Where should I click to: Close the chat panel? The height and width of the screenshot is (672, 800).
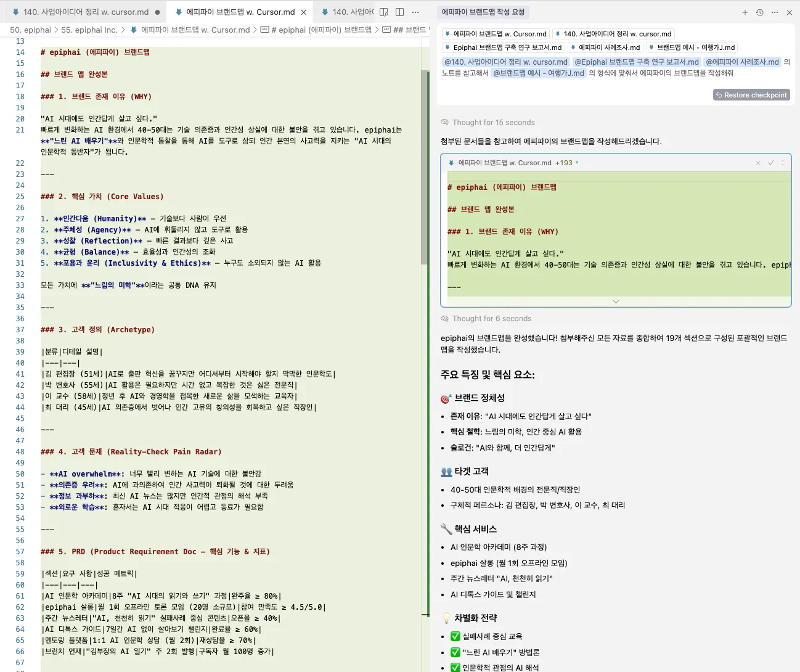coord(790,12)
